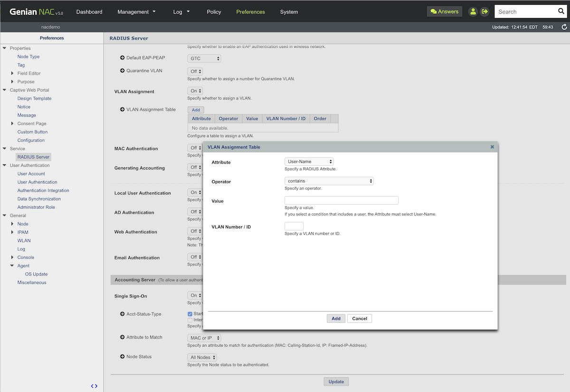Uncheck the Start checkbox under Acct-Status-Type
This screenshot has width=570, height=392.
pos(190,313)
